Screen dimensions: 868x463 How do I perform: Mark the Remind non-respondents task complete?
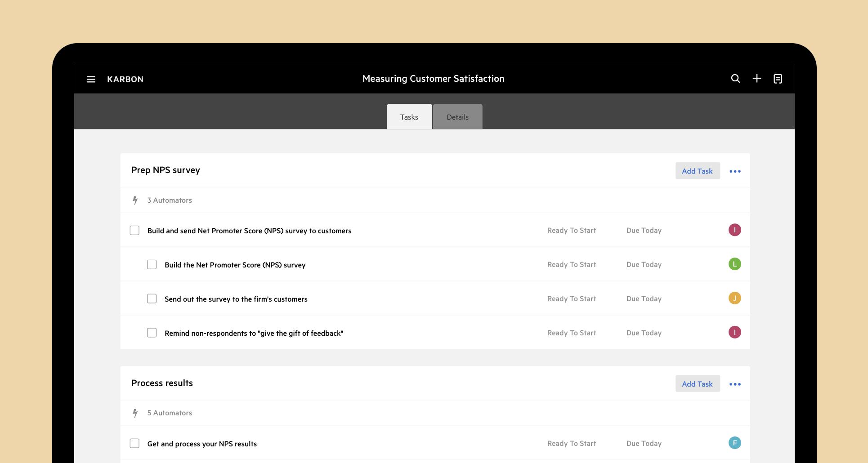(x=152, y=332)
